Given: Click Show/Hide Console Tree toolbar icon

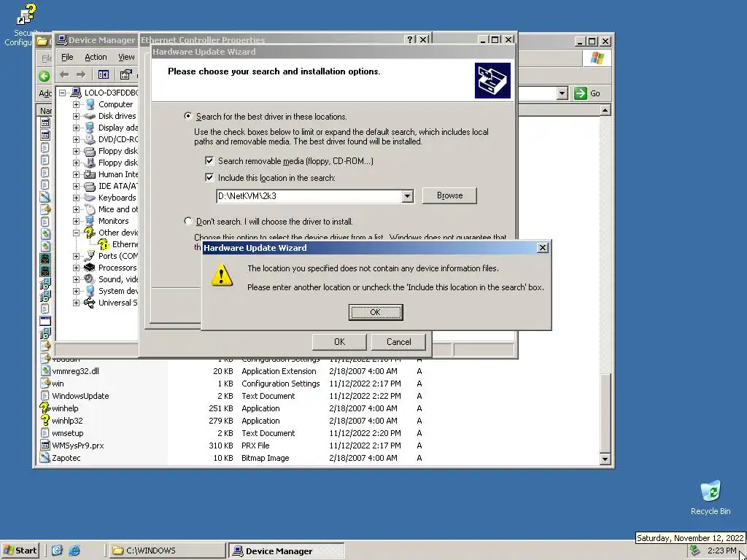Looking at the screenshot, I should click(x=104, y=75).
